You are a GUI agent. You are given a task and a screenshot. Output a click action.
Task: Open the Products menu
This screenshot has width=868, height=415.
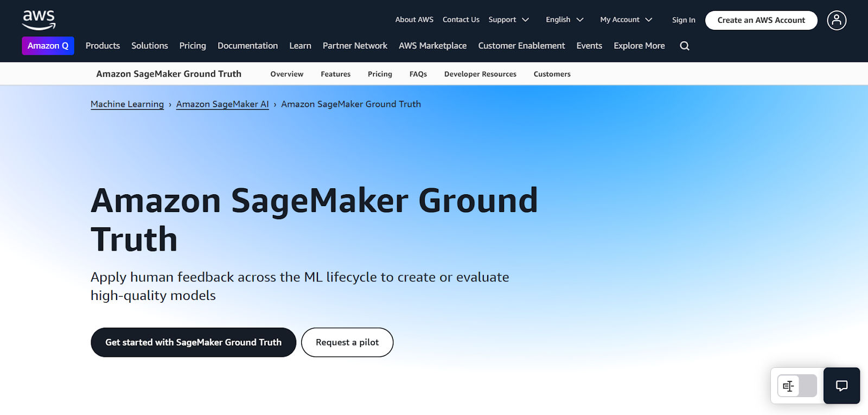click(x=103, y=46)
